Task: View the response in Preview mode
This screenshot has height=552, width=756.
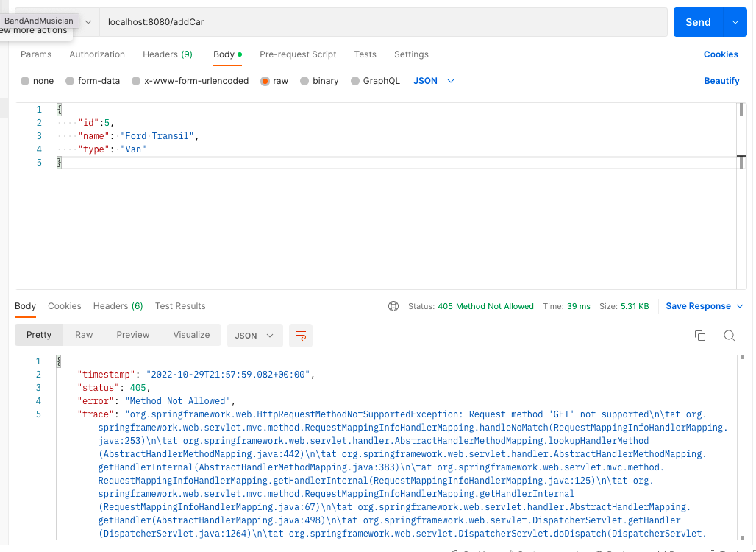Action: point(132,335)
